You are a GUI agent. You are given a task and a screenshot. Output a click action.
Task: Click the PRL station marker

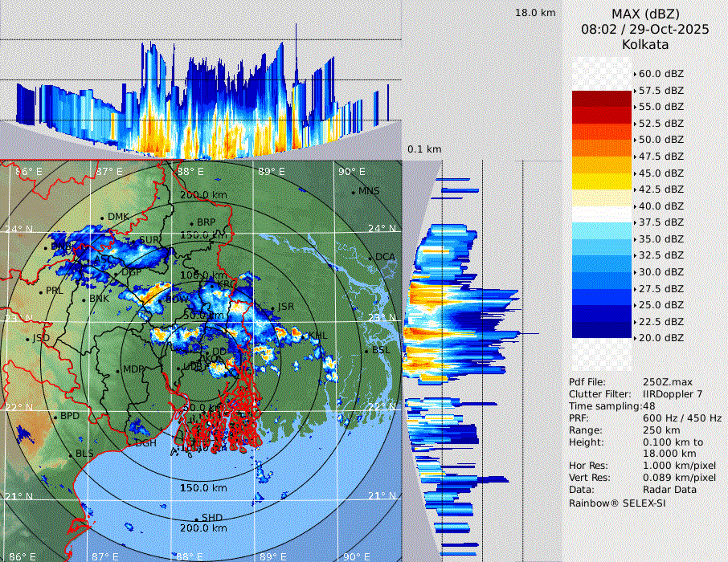[x=40, y=291]
